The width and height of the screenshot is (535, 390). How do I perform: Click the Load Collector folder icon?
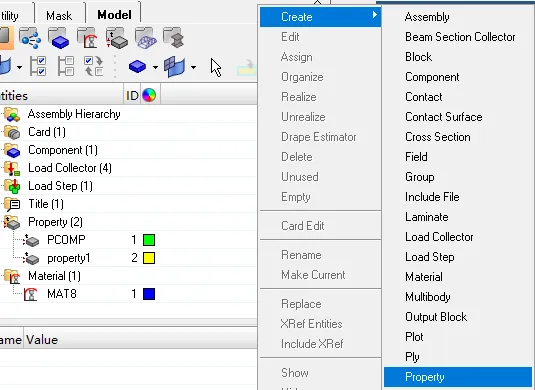[x=12, y=168]
